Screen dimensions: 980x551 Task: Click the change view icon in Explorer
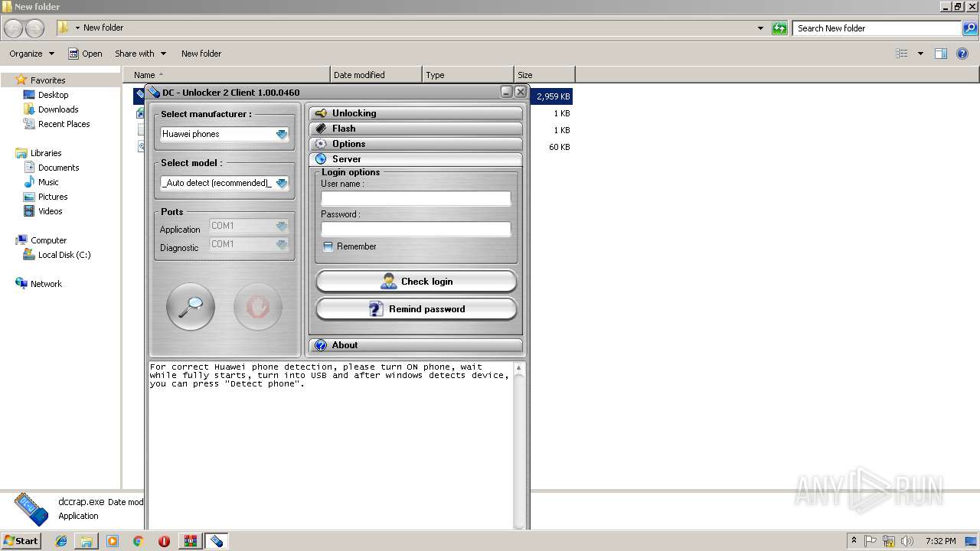902,54
